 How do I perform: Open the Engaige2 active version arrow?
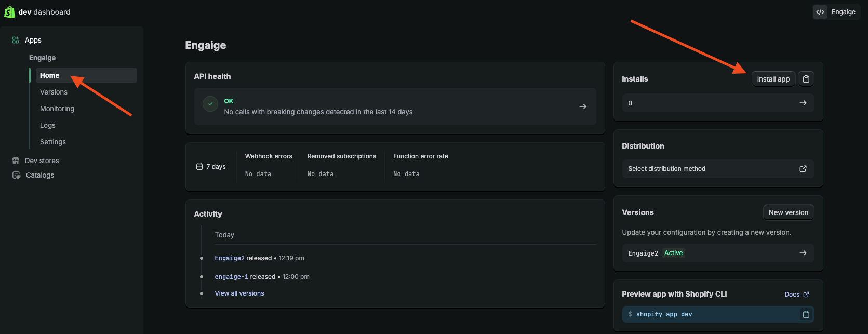803,253
